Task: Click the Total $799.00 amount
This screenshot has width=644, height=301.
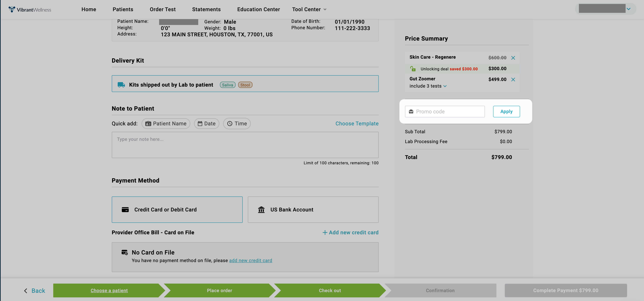Action: tap(501, 157)
